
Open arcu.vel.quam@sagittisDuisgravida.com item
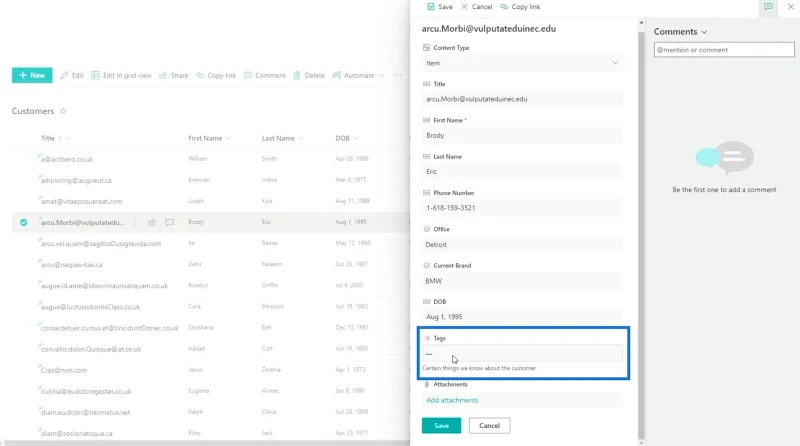[x=101, y=243]
